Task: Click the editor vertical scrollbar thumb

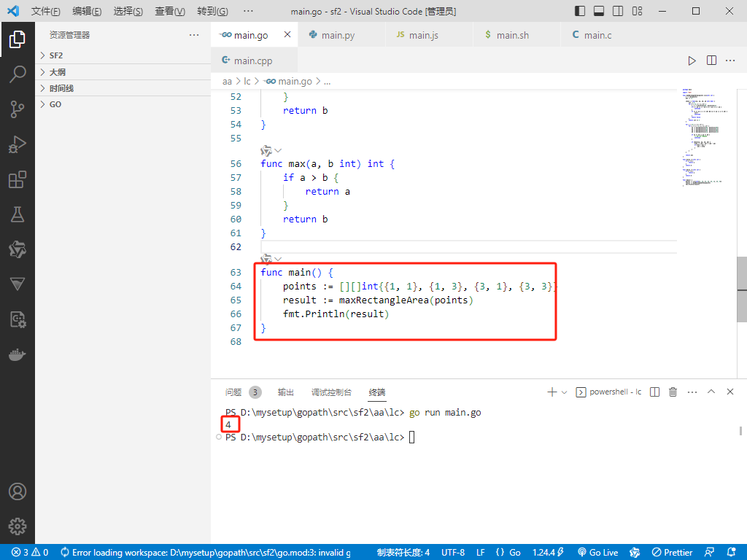Action: [x=742, y=289]
